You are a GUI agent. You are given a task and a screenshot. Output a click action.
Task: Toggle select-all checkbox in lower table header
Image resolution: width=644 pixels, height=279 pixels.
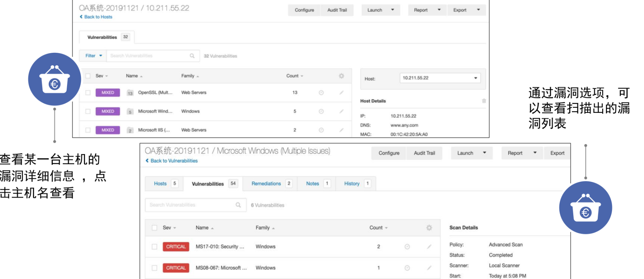[x=154, y=228]
